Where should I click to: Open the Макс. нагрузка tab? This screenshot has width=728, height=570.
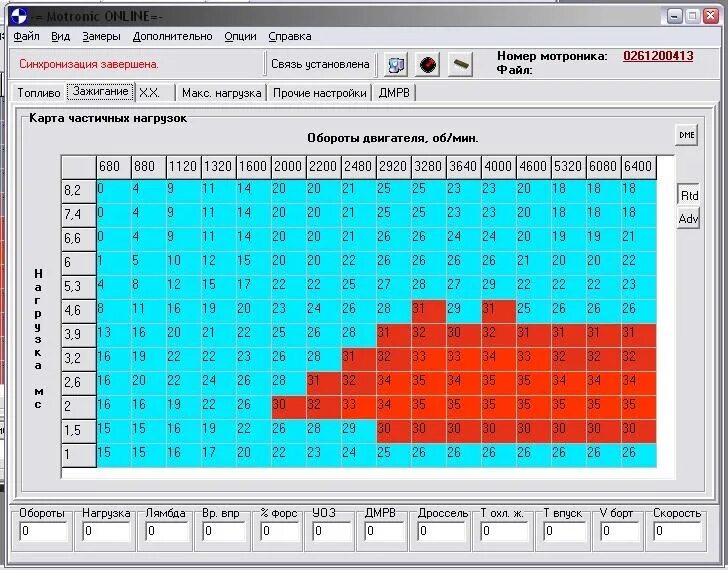(x=221, y=93)
